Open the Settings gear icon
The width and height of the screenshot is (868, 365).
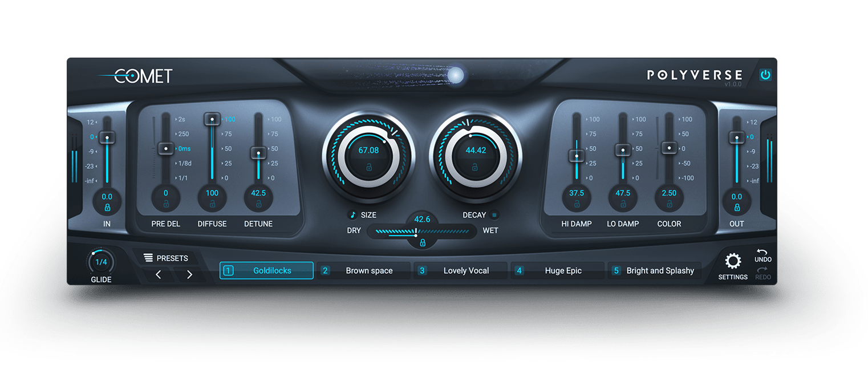732,262
